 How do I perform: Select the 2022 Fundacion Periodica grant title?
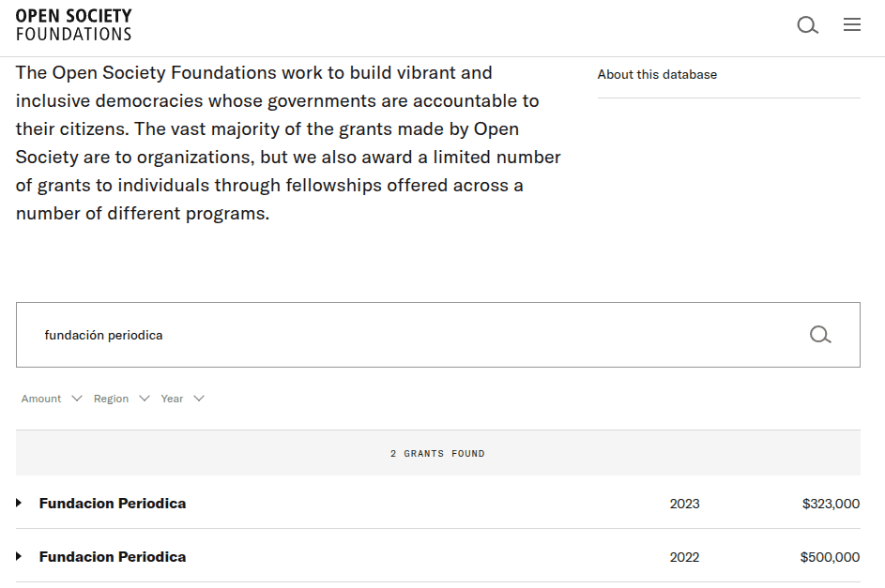click(x=113, y=557)
